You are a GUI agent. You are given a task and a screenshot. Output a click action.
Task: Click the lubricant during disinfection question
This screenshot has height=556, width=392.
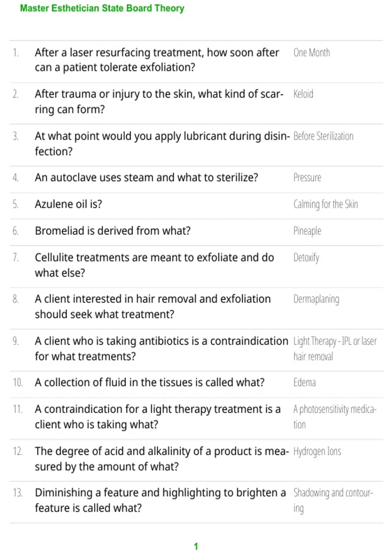[x=162, y=144]
